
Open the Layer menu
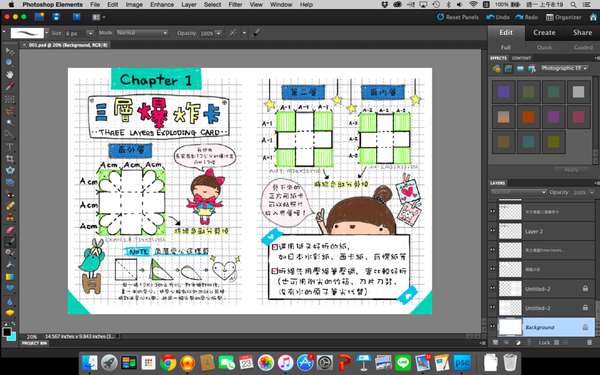189,5
